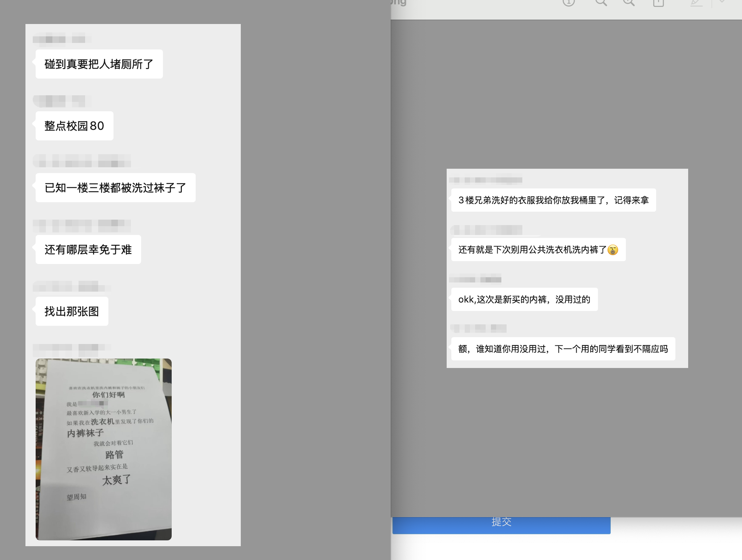Click the share icon in toolbar
Screen dimensions: 742x560
point(658,3)
